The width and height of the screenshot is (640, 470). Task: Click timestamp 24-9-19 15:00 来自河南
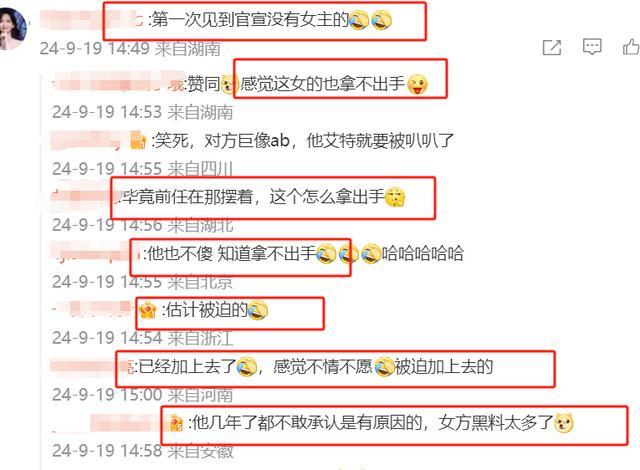pos(142,395)
